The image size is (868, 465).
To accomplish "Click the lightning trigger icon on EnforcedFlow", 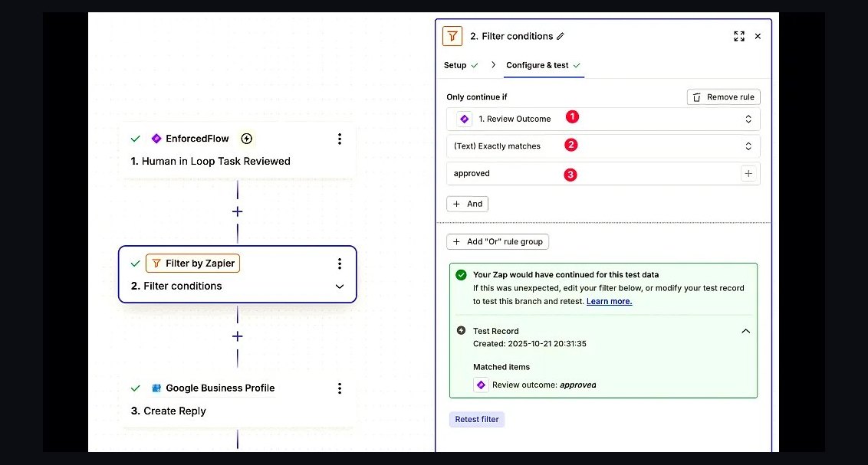I will click(x=247, y=139).
